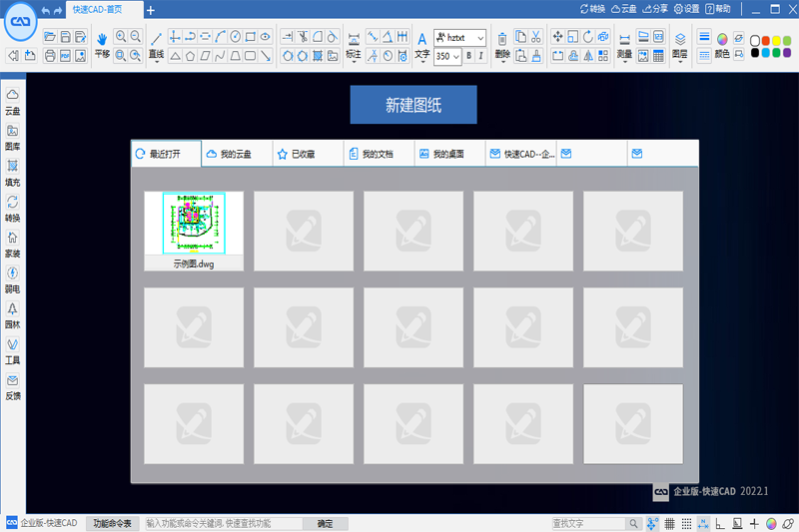This screenshot has width=799, height=532.
Task: Click the Zoom Out magnifier icon
Action: click(136, 37)
